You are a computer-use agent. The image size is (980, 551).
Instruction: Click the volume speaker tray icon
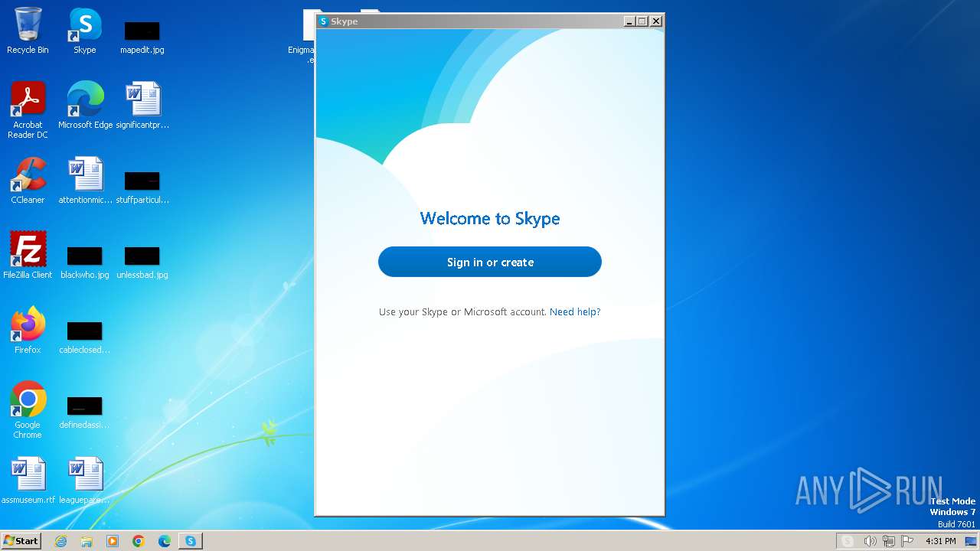[870, 541]
